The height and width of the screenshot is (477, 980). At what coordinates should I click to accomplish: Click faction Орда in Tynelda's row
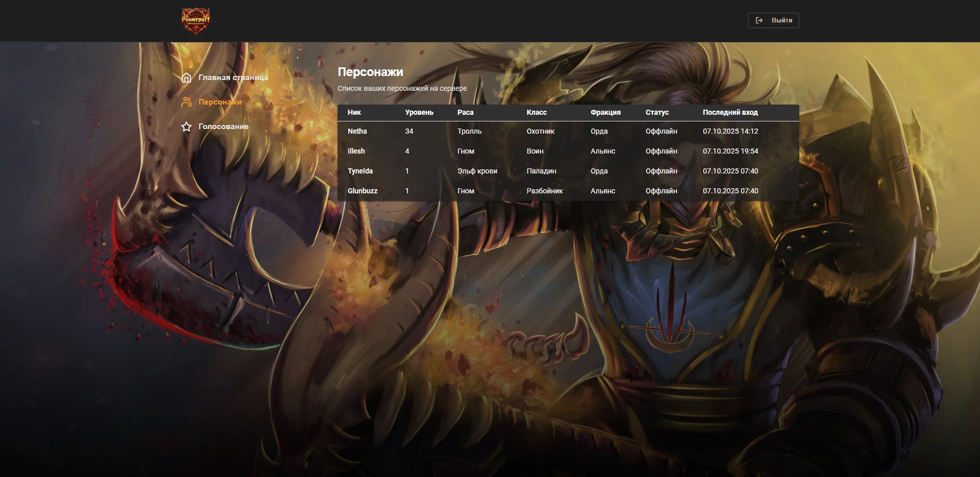599,171
